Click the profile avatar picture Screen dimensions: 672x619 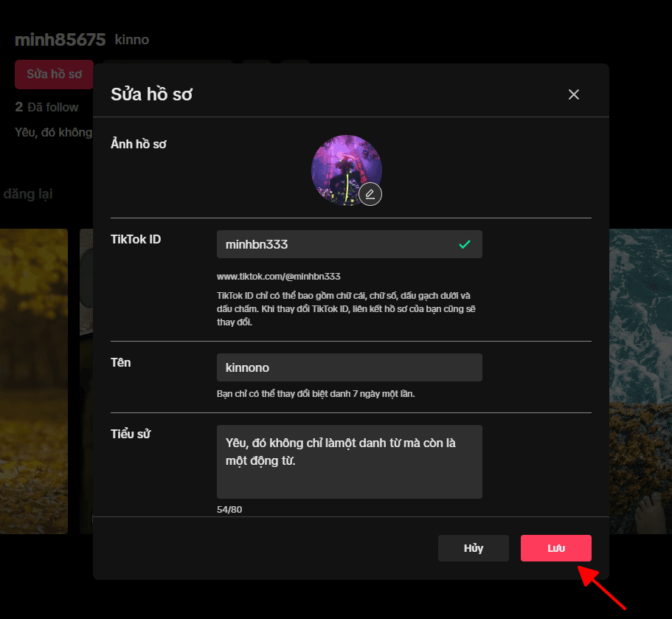point(346,170)
